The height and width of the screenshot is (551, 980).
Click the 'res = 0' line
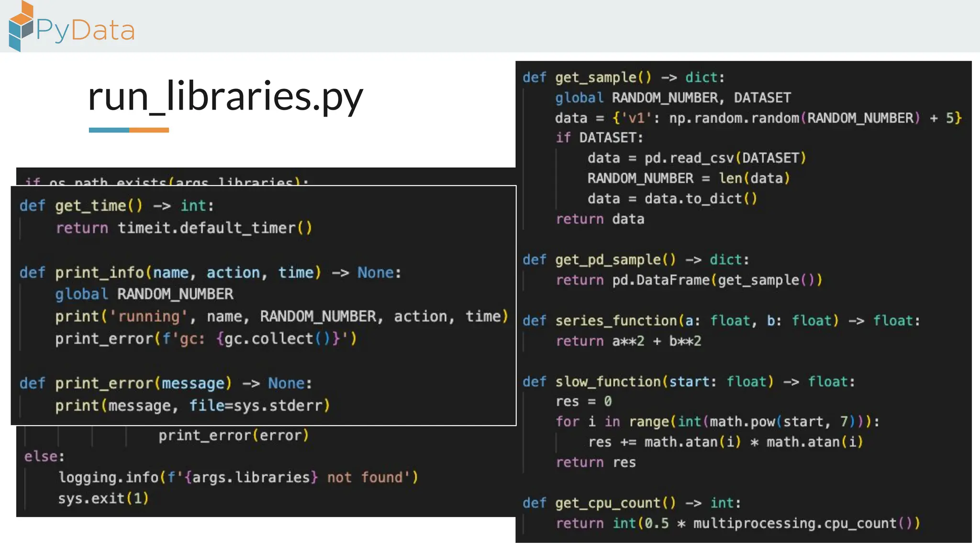tap(583, 401)
